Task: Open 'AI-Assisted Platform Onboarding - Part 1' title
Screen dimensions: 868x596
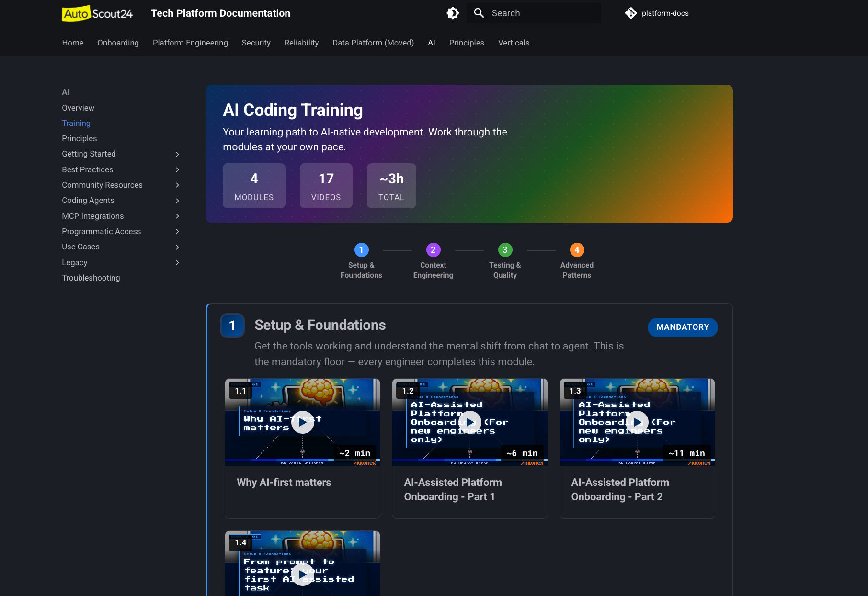Action: click(x=453, y=489)
